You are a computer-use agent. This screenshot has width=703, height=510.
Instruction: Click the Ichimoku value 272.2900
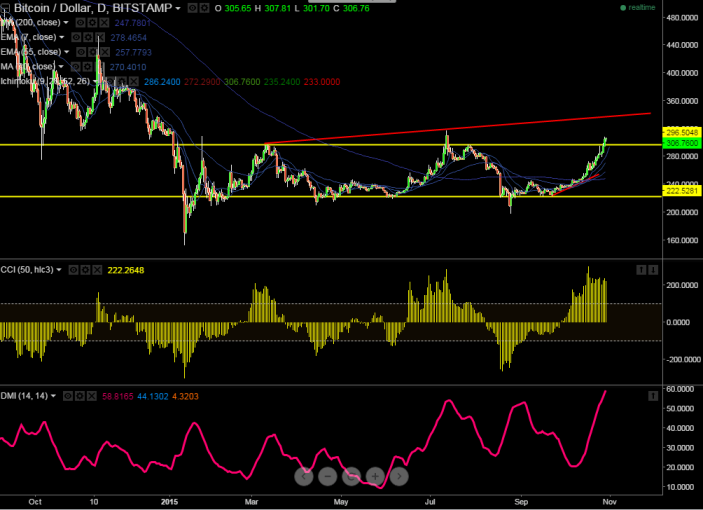202,82
